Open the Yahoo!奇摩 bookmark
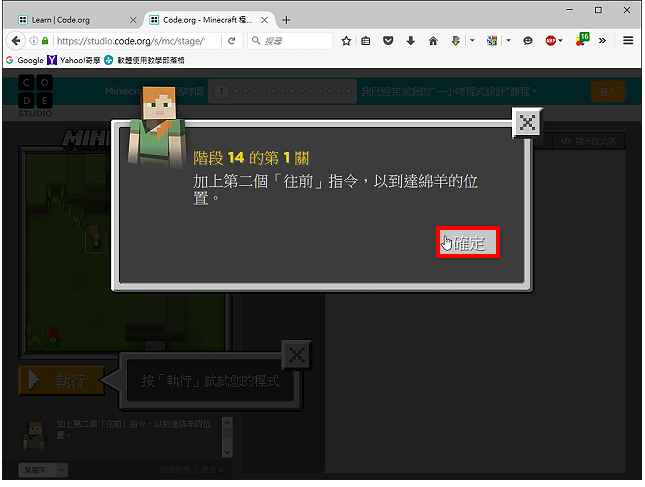 (74, 60)
